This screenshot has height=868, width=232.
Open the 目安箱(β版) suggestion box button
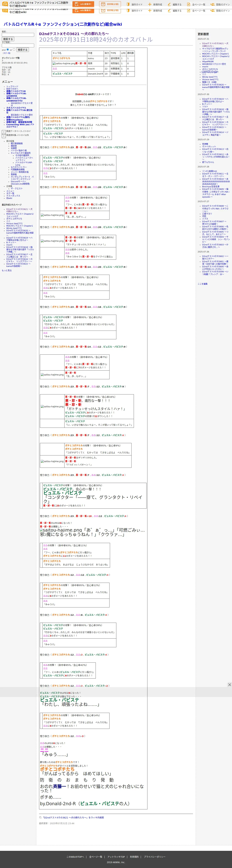(110, 4)
